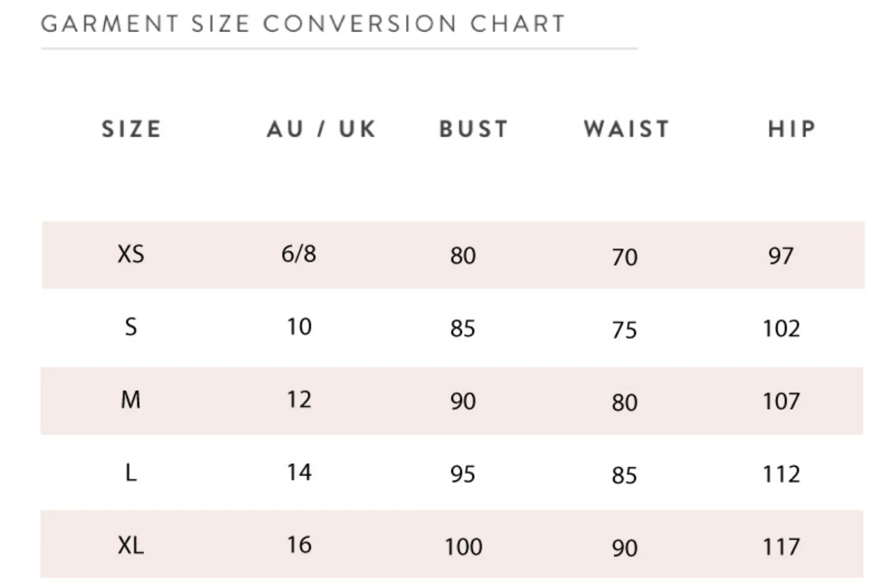
Task: Click the AU/UK size 14 cell
Action: pos(299,472)
